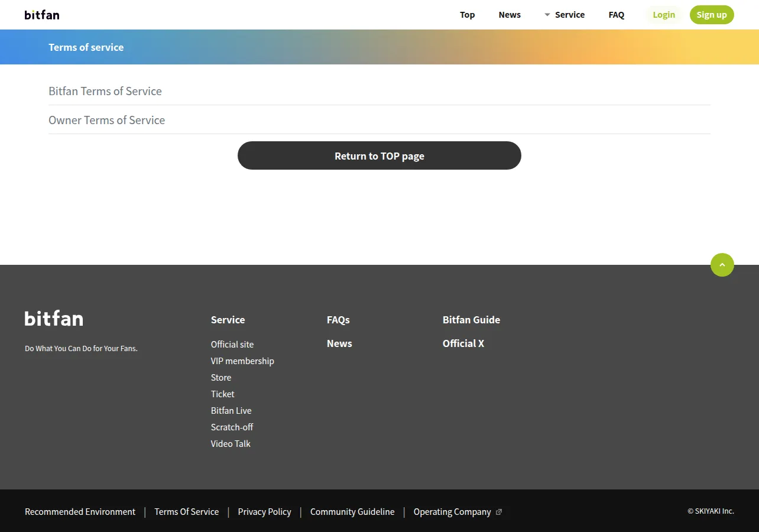The image size is (759, 532).
Task: Open the Official site footer link
Action: point(232,344)
